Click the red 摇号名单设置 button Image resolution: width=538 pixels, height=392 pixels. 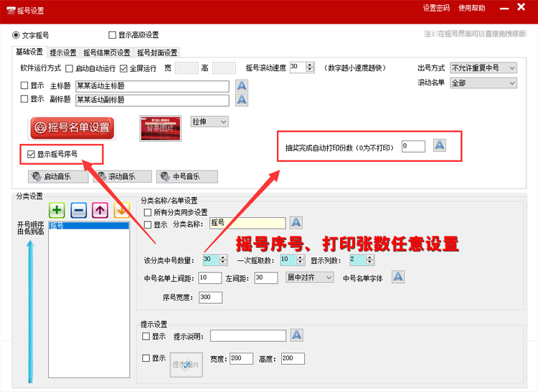72,128
